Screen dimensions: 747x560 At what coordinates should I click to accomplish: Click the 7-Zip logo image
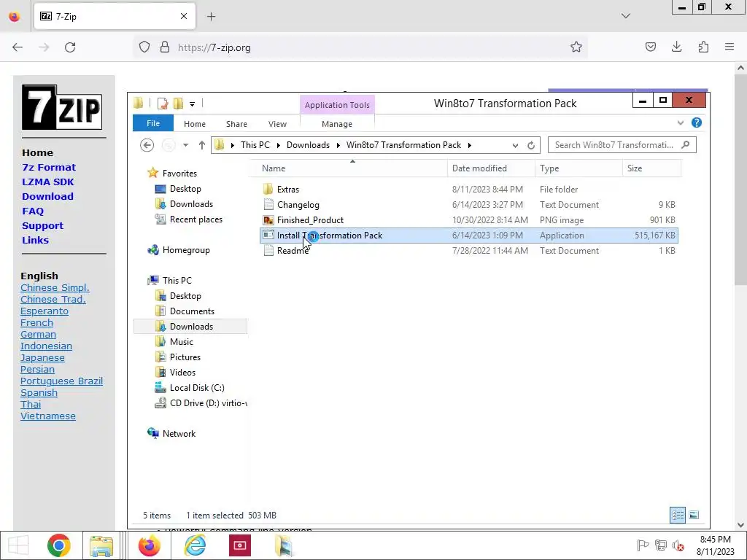[62, 107]
